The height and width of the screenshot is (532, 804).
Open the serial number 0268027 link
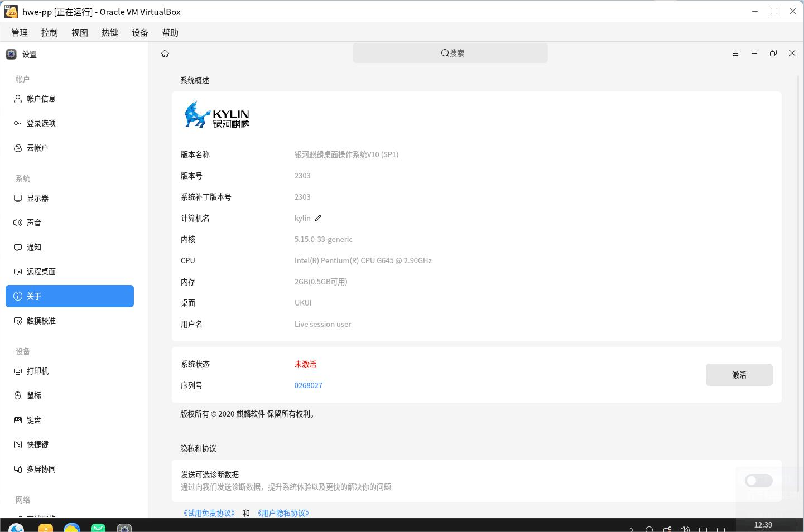pyautogui.click(x=309, y=385)
